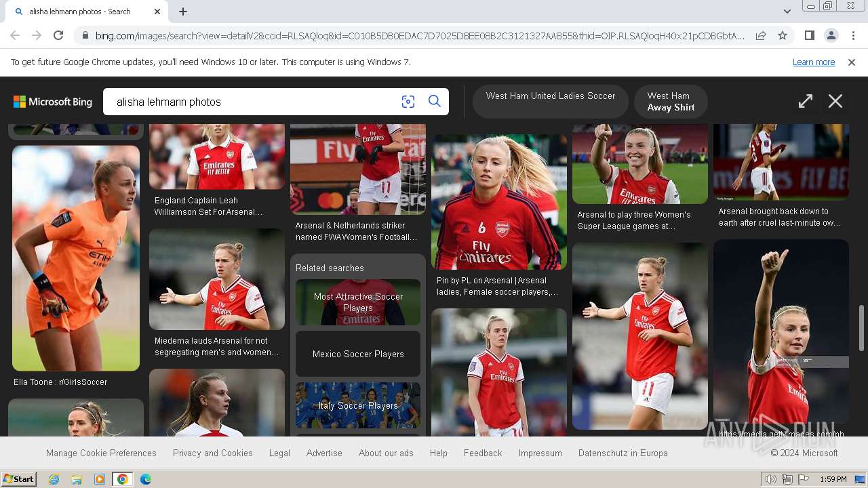The height and width of the screenshot is (488, 868).
Task: Open Arsenal & Netherlands striker image
Action: 358,169
